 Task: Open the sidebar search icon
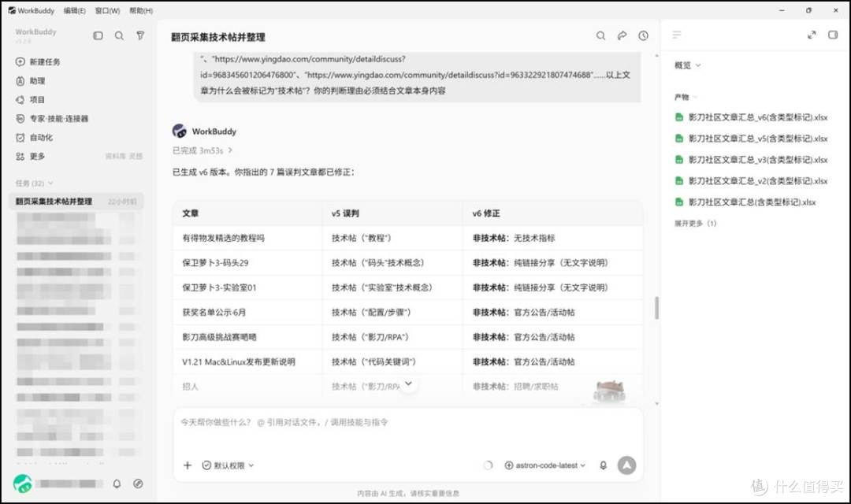click(119, 35)
